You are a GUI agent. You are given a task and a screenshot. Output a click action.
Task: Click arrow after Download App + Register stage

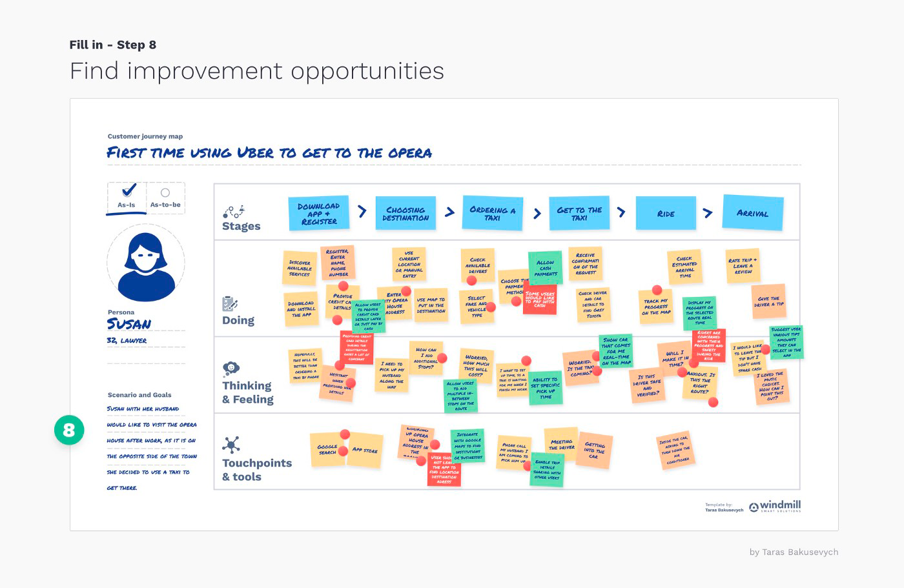(x=362, y=212)
